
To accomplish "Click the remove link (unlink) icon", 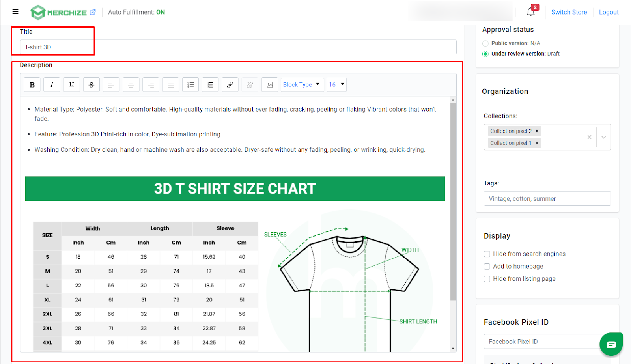I will point(250,85).
